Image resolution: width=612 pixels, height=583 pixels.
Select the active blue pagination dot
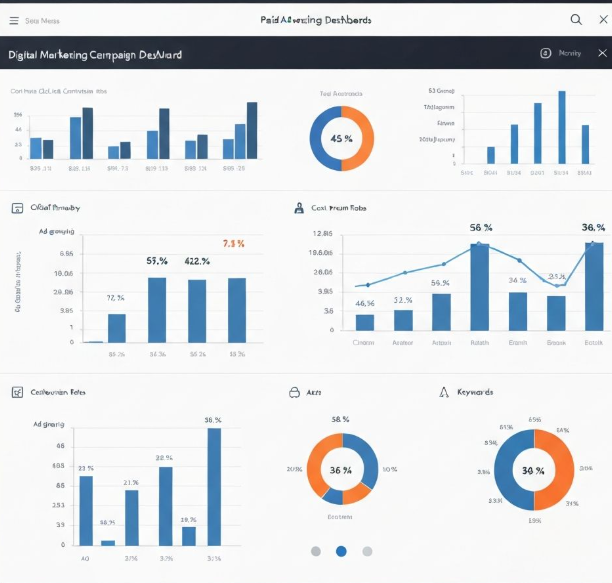[341, 551]
